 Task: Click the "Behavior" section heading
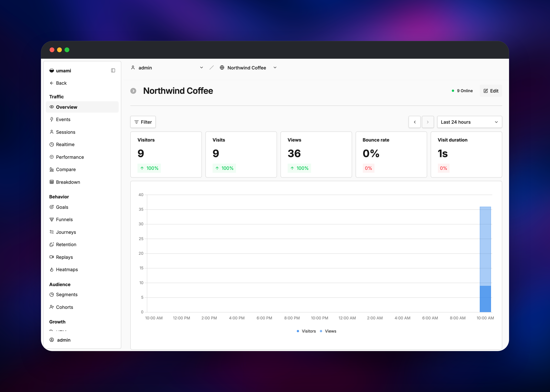59,197
